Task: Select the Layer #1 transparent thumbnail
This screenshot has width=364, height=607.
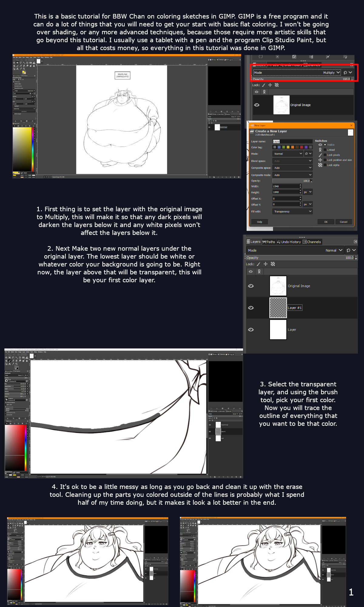Action: pos(278,308)
